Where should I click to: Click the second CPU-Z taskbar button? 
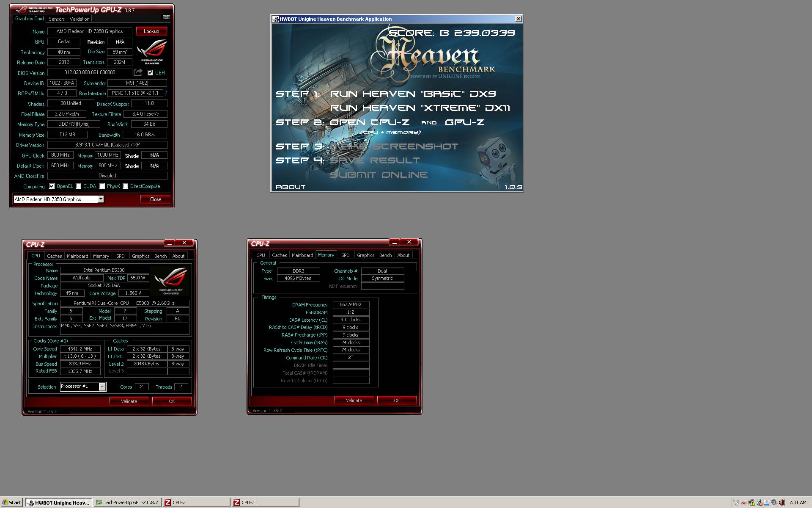pos(265,503)
